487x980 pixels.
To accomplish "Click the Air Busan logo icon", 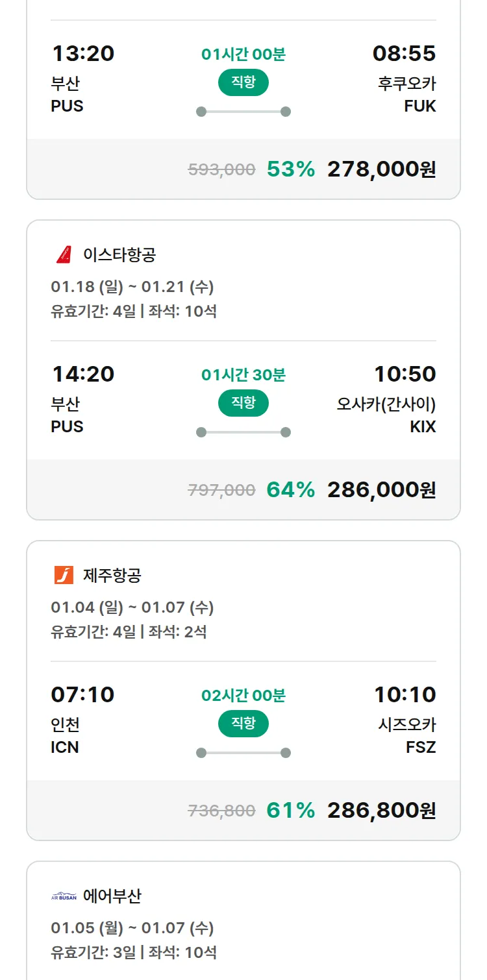I will point(64,896).
